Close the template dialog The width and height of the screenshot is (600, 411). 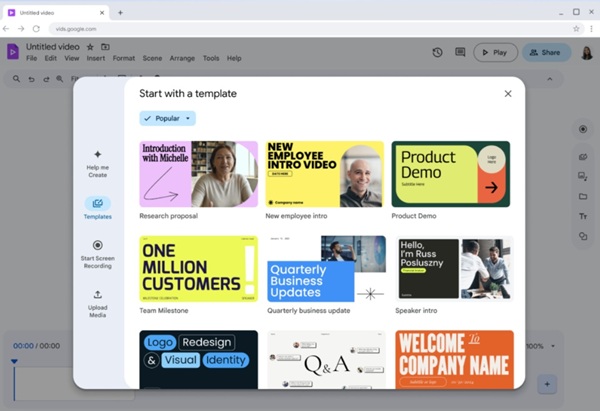click(x=508, y=94)
